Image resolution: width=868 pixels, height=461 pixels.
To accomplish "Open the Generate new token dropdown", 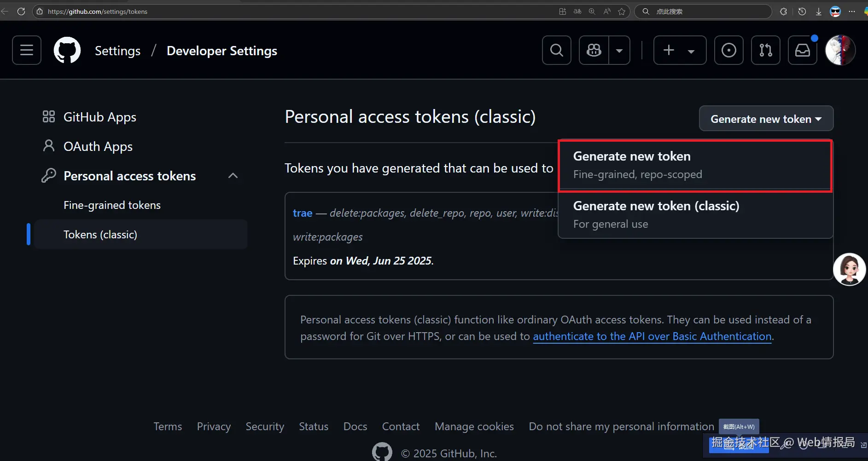I will 766,118.
